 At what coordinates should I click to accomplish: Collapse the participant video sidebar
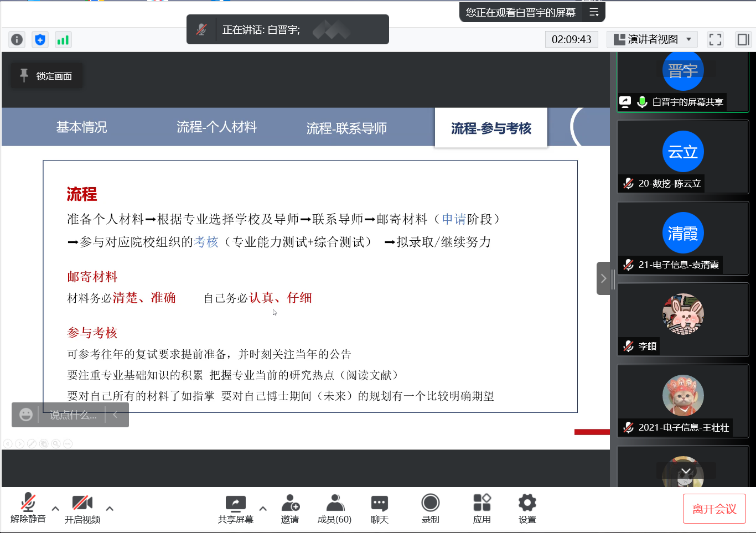click(x=603, y=278)
